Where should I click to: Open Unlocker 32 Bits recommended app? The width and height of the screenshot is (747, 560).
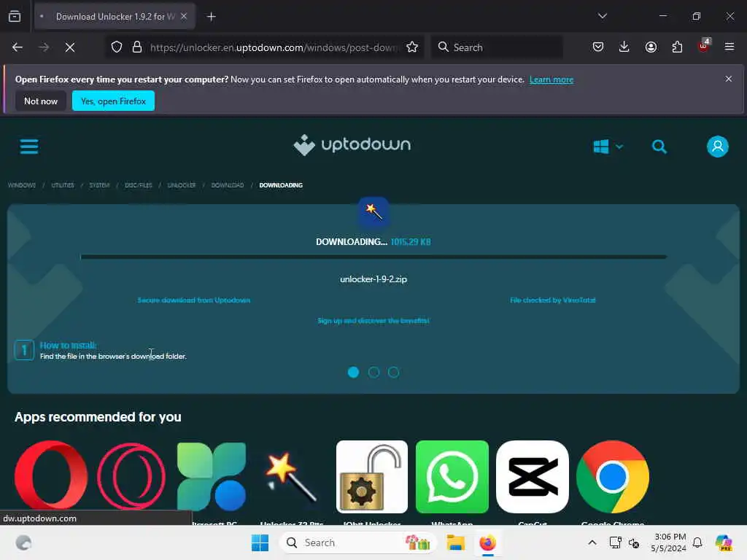292,475
